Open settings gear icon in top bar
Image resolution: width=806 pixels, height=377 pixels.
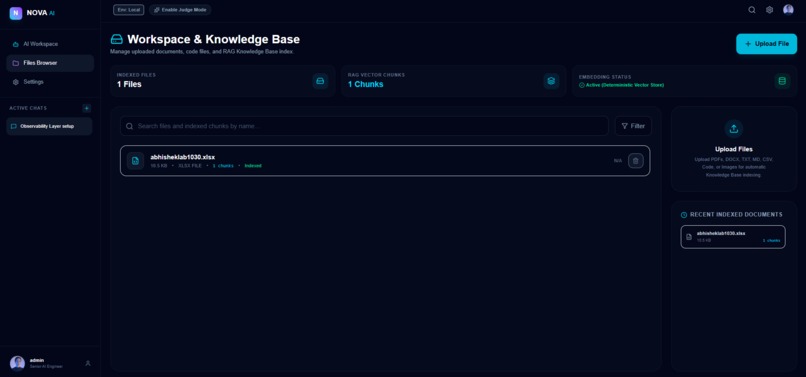click(770, 10)
